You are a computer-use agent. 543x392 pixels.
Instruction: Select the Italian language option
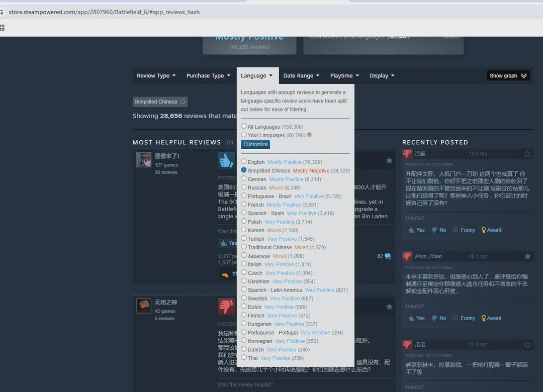click(244, 263)
